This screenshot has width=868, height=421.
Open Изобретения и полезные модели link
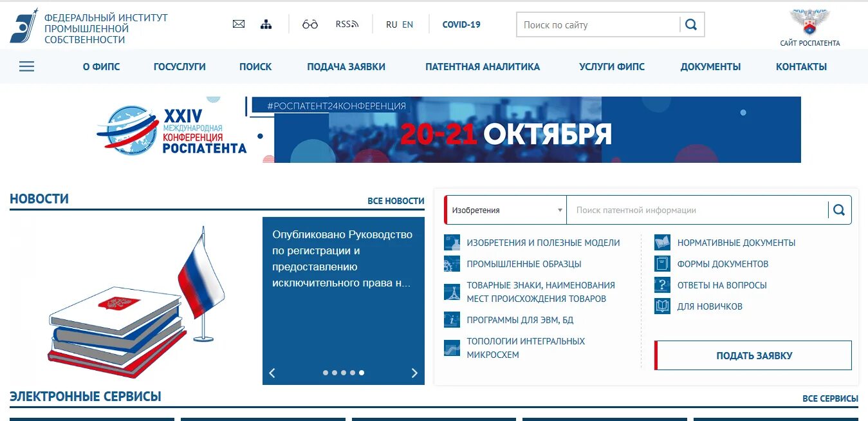click(x=543, y=243)
